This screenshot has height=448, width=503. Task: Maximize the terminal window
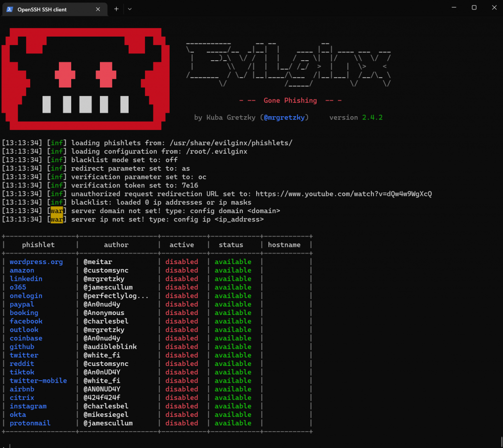coord(474,7)
